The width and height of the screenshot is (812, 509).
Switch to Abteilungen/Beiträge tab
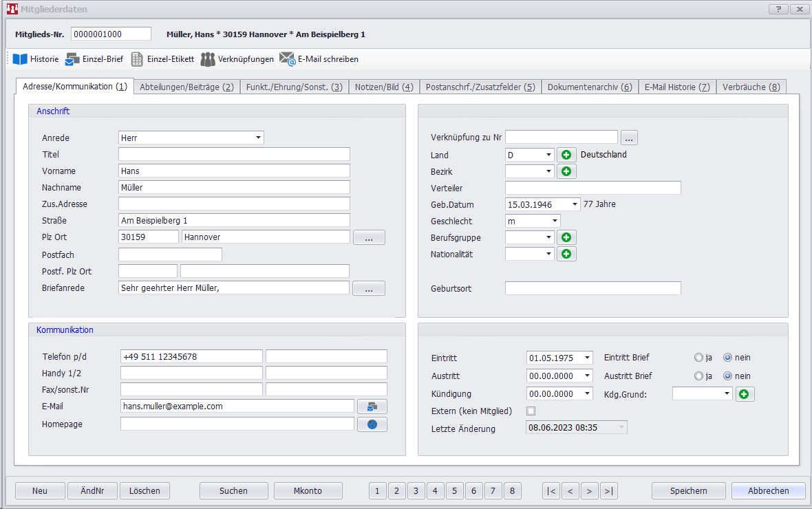pos(186,87)
